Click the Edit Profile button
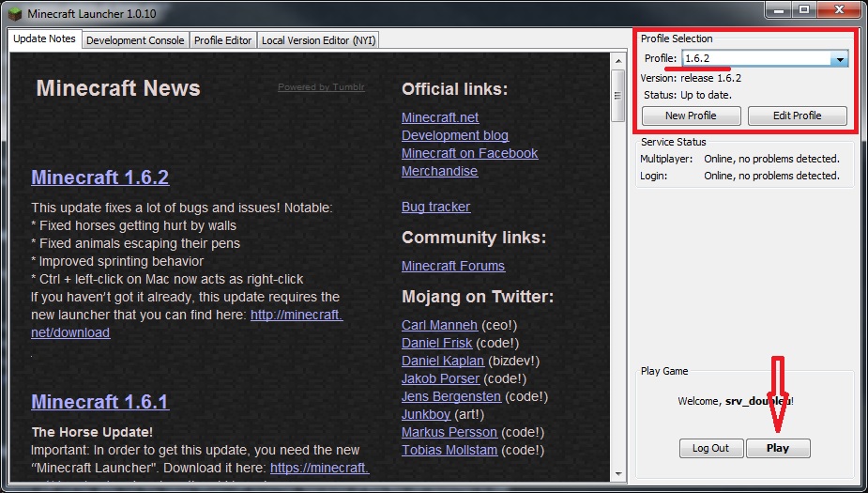This screenshot has width=868, height=493. [797, 116]
